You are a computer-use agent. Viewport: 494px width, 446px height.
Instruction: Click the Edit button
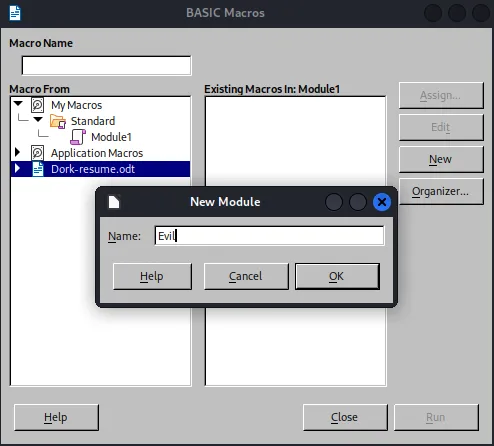[441, 127]
